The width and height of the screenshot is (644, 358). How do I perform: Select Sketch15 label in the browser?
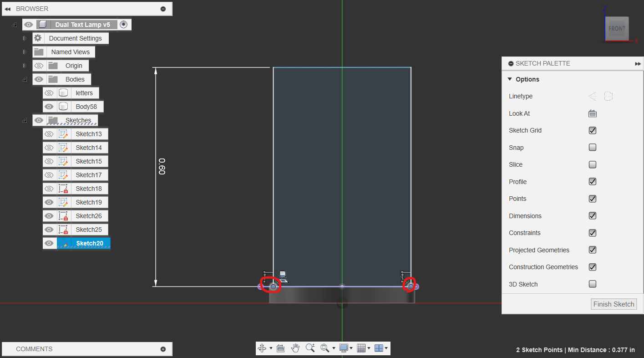[89, 161]
